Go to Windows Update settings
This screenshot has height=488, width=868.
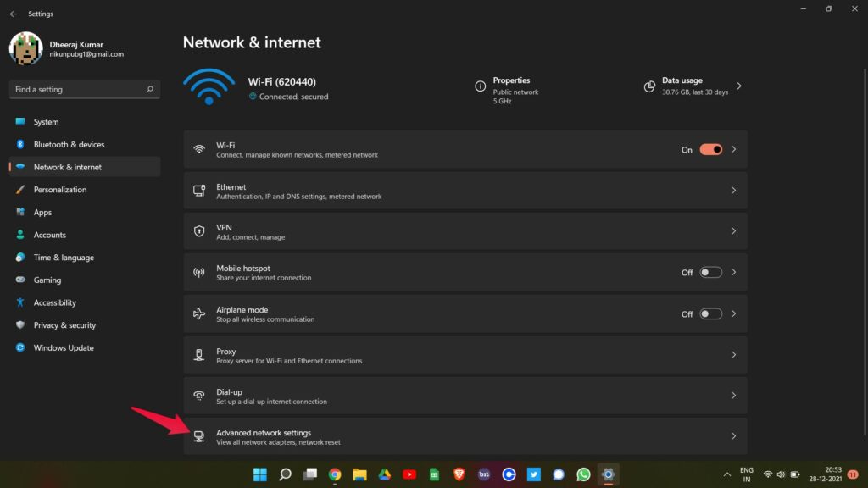point(62,347)
